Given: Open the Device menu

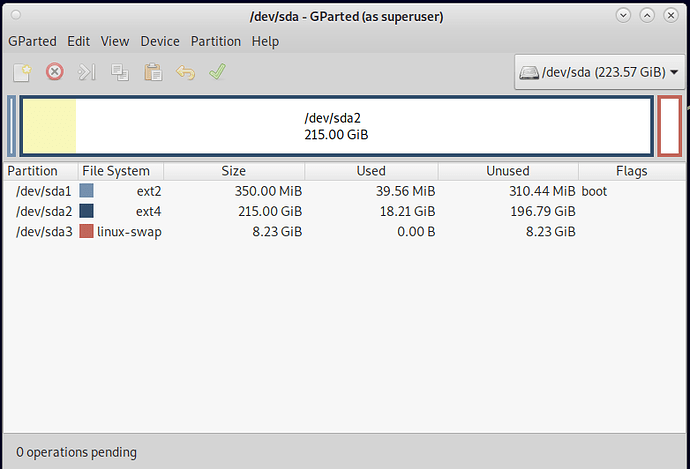Looking at the screenshot, I should pos(160,41).
